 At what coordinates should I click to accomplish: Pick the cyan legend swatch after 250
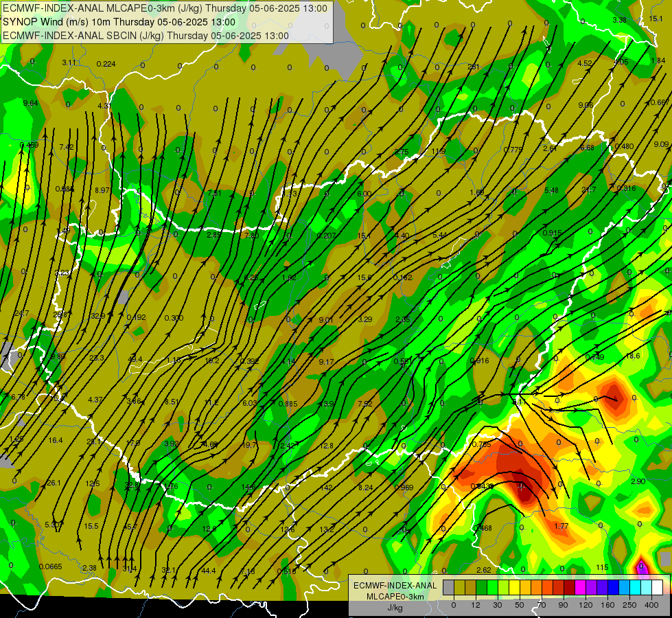[636, 587]
